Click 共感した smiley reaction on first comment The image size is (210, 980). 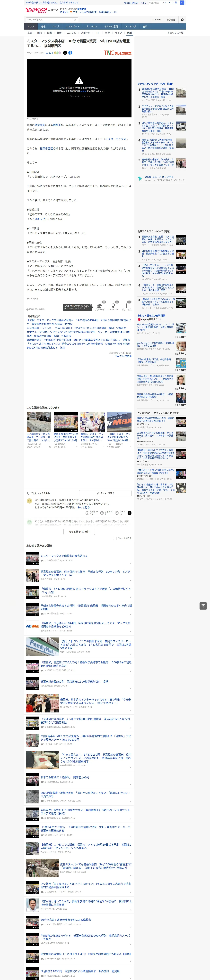click(87, 513)
